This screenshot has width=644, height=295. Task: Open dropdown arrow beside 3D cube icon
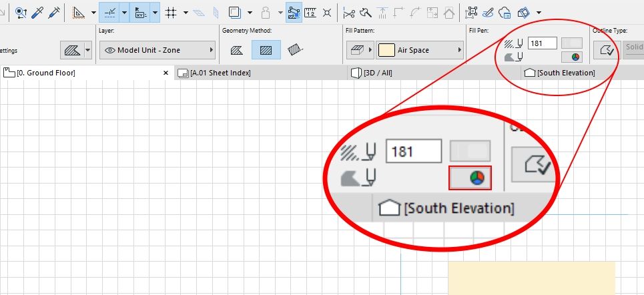point(539,13)
